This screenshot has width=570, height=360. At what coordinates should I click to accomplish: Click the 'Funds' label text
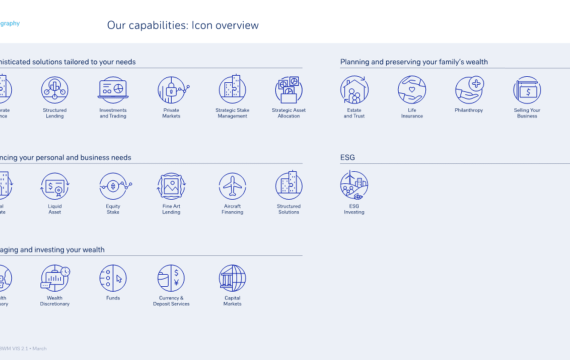pyautogui.click(x=113, y=298)
